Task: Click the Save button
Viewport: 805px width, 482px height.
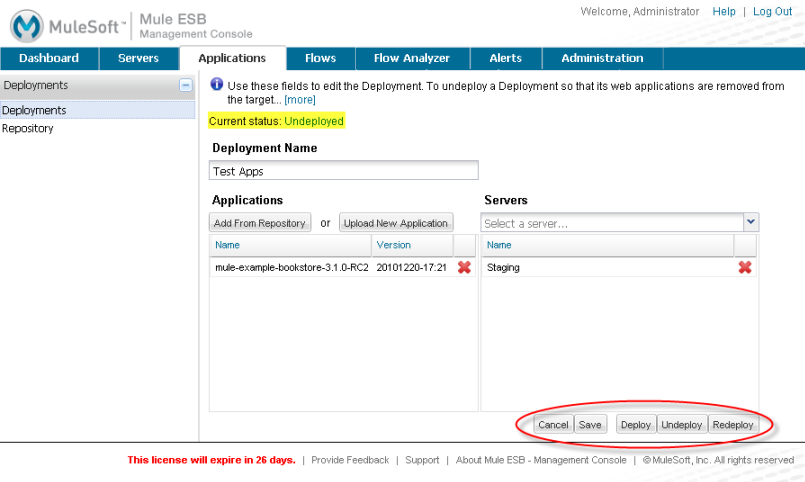Action: pos(590,425)
